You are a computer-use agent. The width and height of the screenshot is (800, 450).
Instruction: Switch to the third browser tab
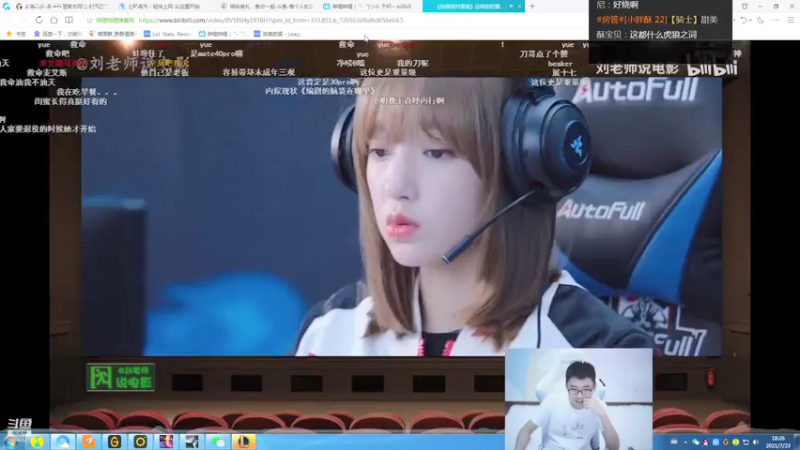[268, 6]
